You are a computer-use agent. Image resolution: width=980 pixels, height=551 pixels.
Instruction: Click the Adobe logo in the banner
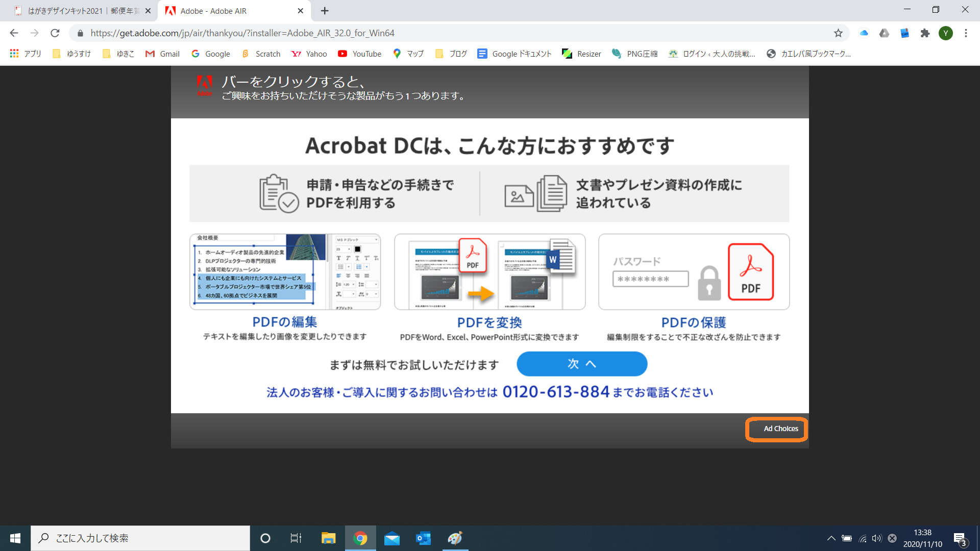[205, 85]
